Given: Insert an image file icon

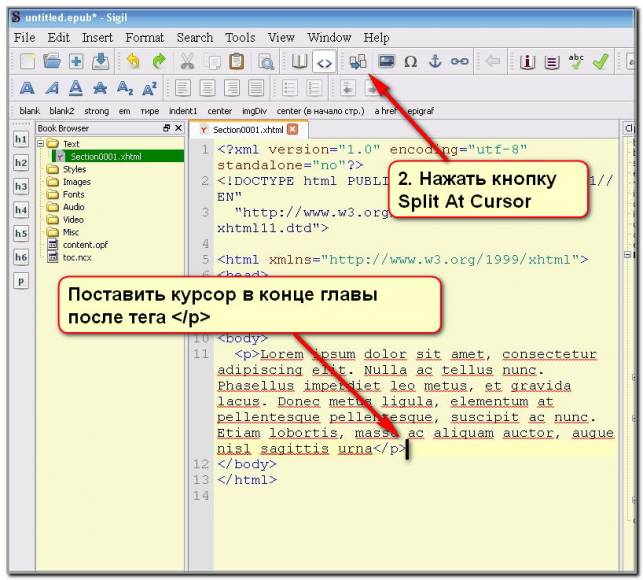Looking at the screenshot, I should tap(386, 62).
